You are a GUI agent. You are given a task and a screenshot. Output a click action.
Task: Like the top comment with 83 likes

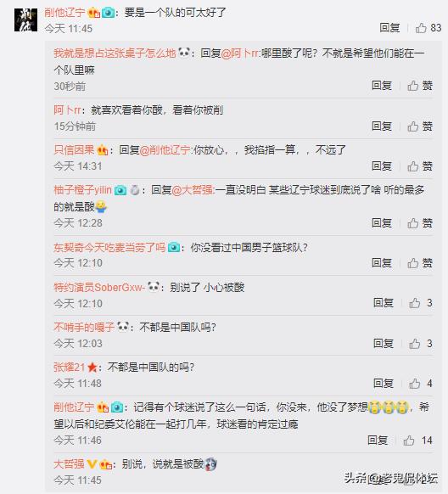[421, 28]
